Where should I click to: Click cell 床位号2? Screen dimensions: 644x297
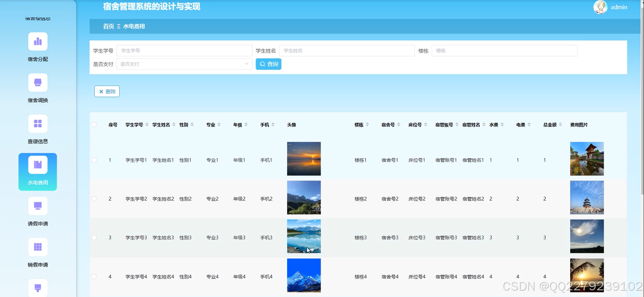coord(417,199)
